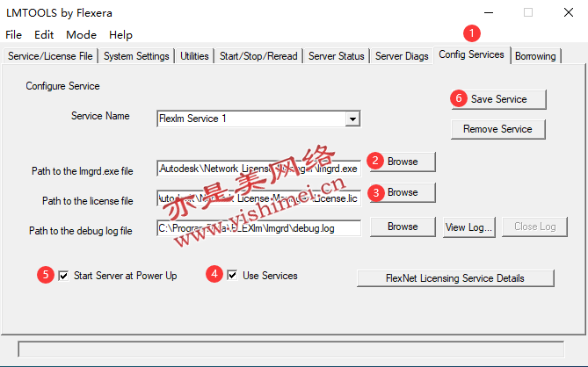588x367 pixels.
Task: Switch to Service/License File tab
Action: [50, 56]
